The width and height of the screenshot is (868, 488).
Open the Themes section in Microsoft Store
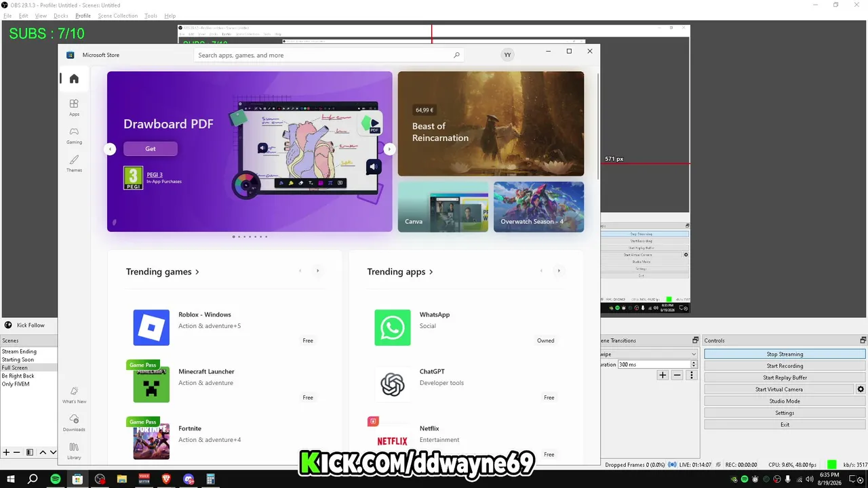[74, 163]
